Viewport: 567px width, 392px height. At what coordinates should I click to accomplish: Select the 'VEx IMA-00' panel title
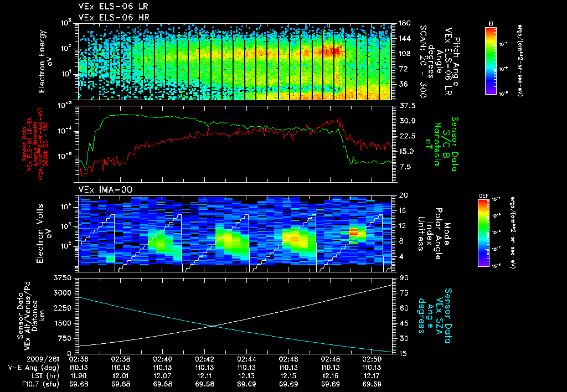105,190
